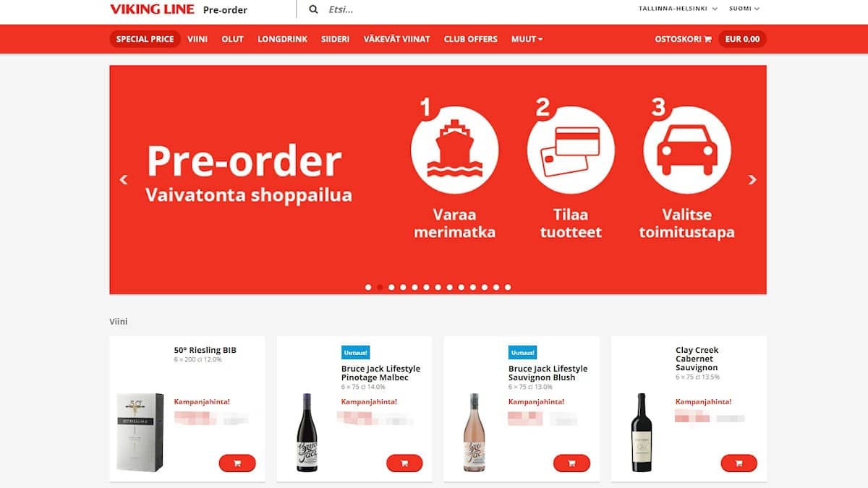Open the shopping cart icon next to Ostoskori
This screenshot has height=488, width=868.
coord(707,39)
